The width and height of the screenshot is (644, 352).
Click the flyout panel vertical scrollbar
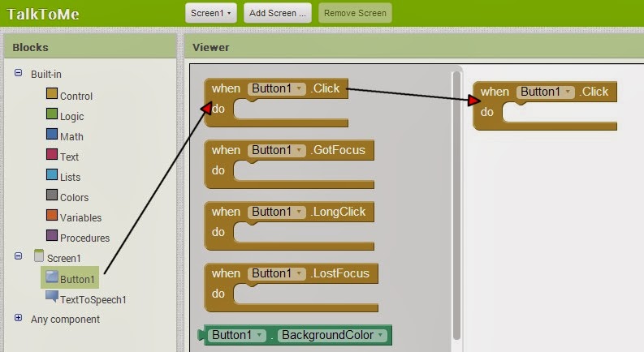(456, 205)
